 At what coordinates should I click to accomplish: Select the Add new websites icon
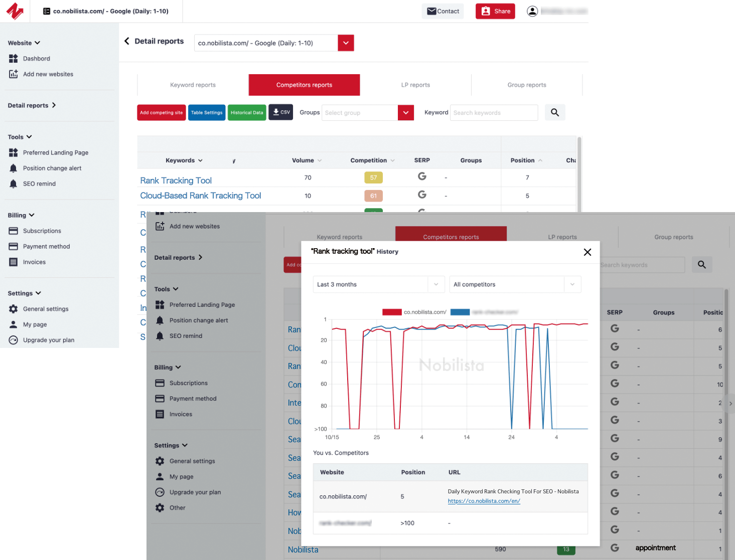(13, 74)
